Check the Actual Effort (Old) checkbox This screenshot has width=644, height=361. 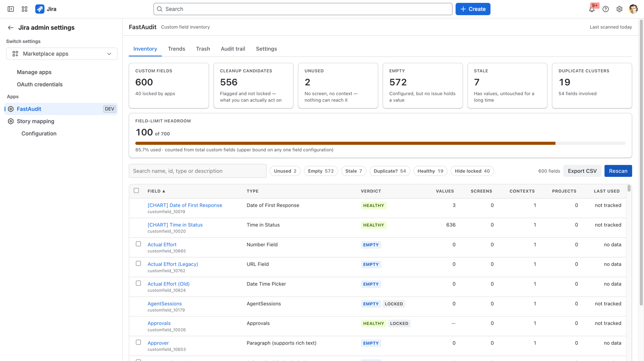point(138,283)
